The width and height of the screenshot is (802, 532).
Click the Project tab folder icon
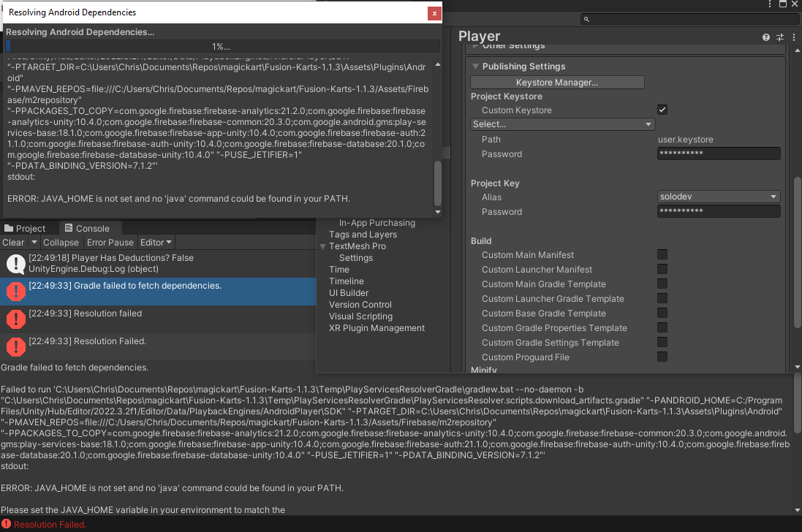coord(9,228)
